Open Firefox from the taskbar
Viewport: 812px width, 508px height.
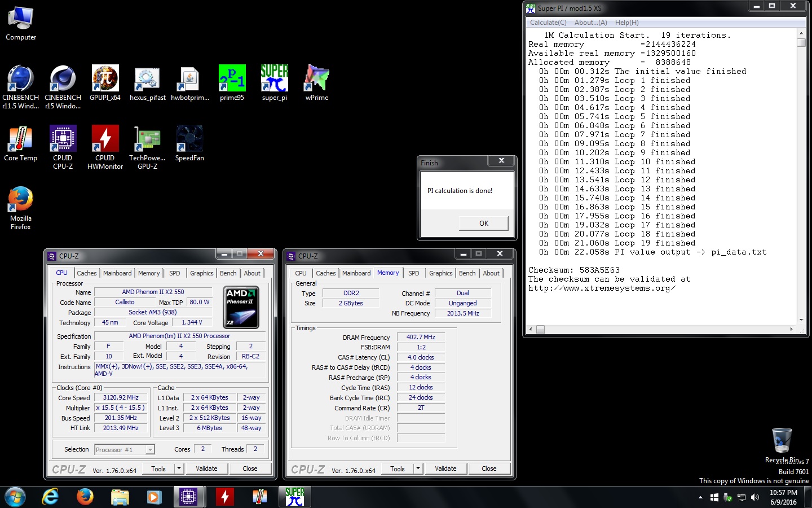85,497
